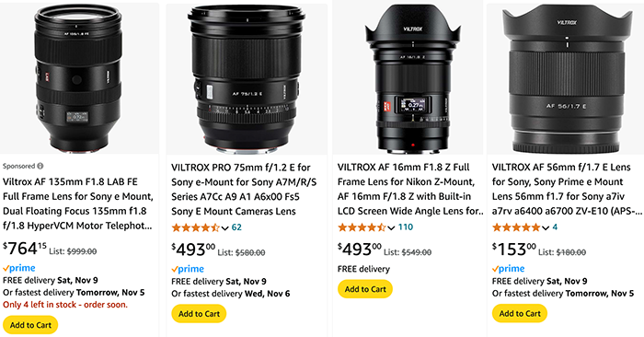This screenshot has height=337, width=644.
Task: Click the 16mm Nikon Z lens product image
Action: click(x=413, y=79)
